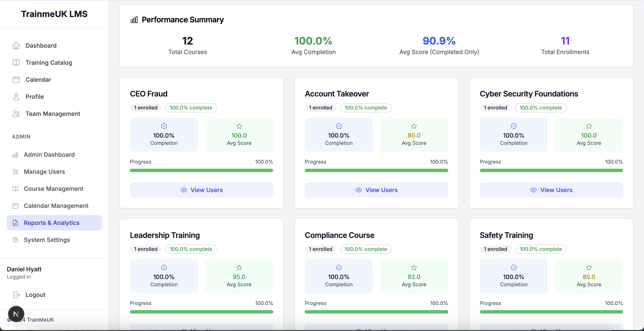Click Cyber Security Foundations checkmark icon
644x331 pixels.
pos(514,126)
